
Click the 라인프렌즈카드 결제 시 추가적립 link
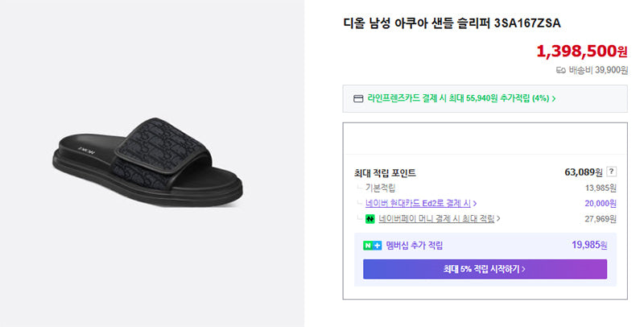click(x=458, y=98)
